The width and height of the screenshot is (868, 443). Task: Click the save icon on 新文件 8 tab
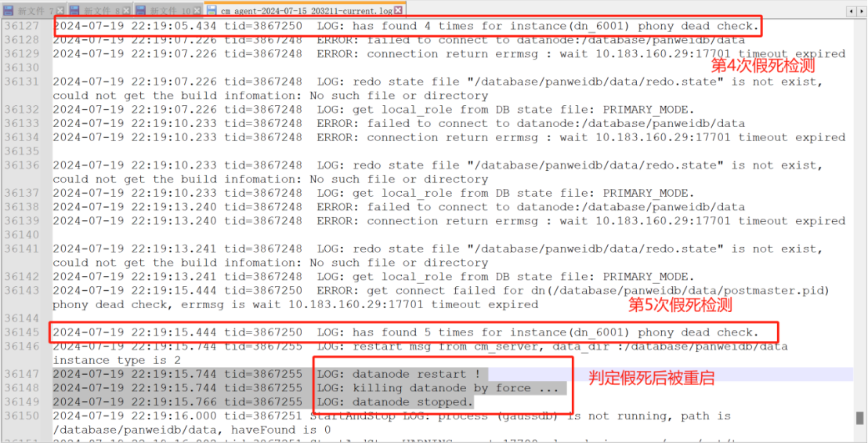74,10
